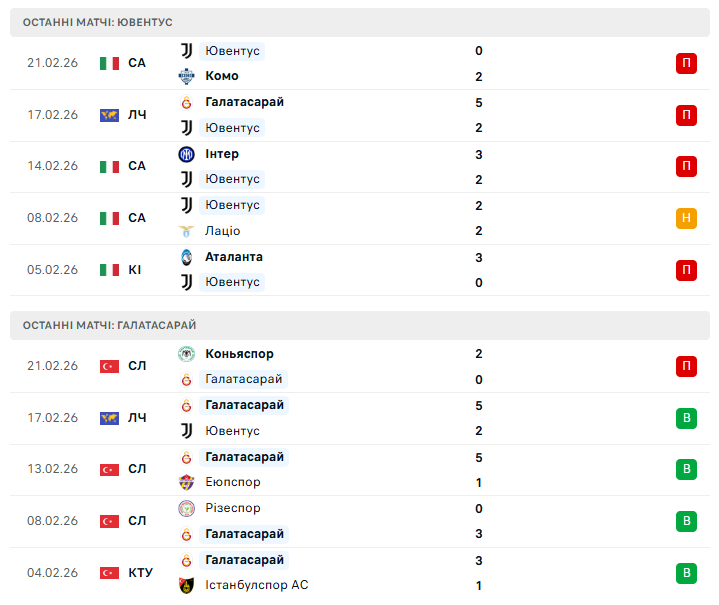Click the Lazio team crest

click(x=186, y=231)
